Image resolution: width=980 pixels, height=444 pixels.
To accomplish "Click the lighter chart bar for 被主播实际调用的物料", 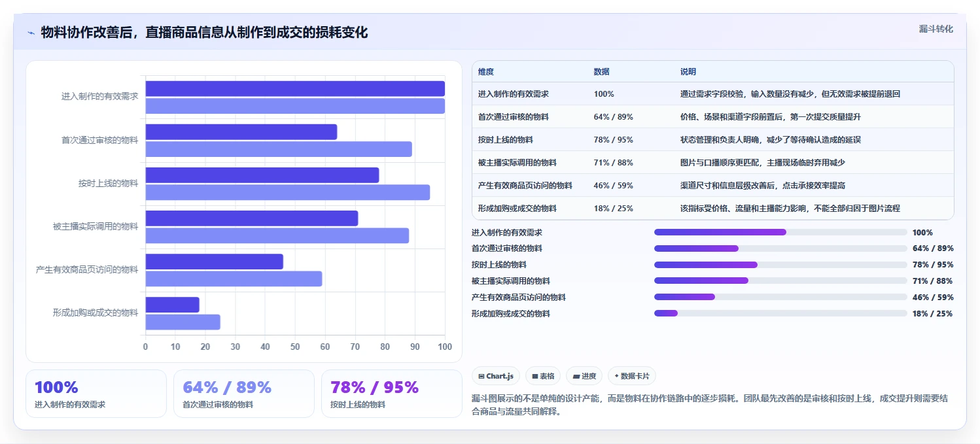I will pos(277,235).
